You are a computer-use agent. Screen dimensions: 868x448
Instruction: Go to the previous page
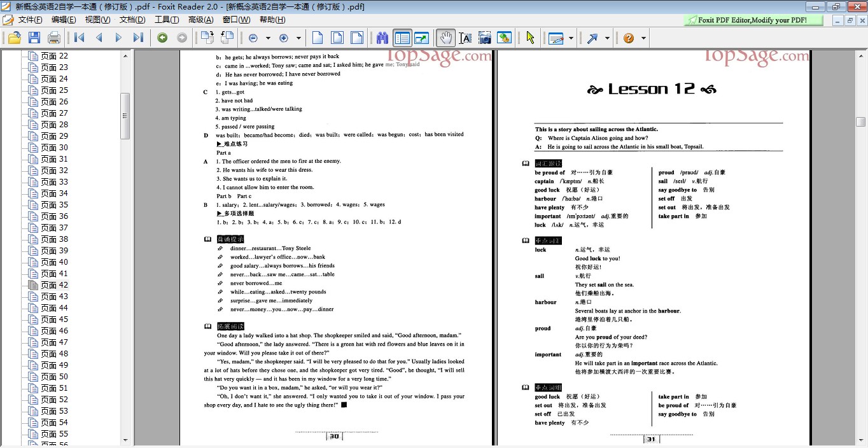point(99,38)
